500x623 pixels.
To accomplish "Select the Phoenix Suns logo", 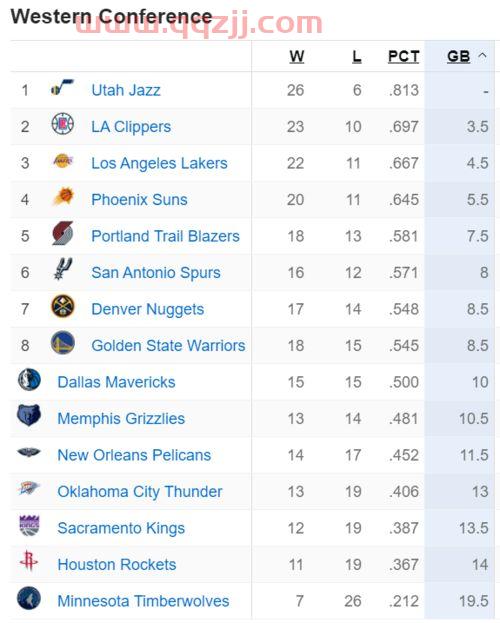I will [x=63, y=197].
